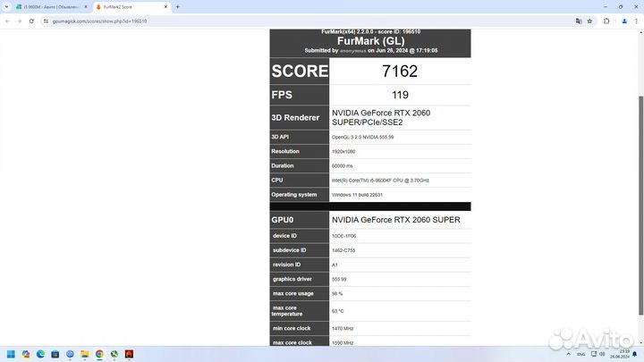
Task: Click Windows 11 build 22631 value
Action: tap(357, 195)
